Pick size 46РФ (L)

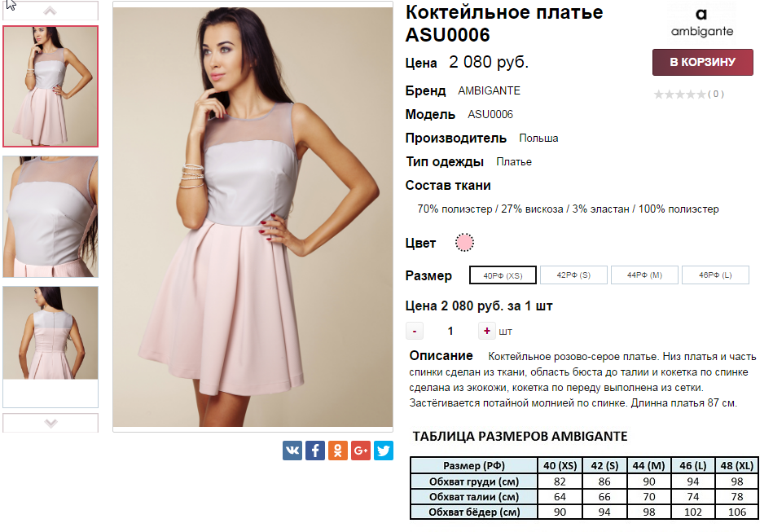715,275
